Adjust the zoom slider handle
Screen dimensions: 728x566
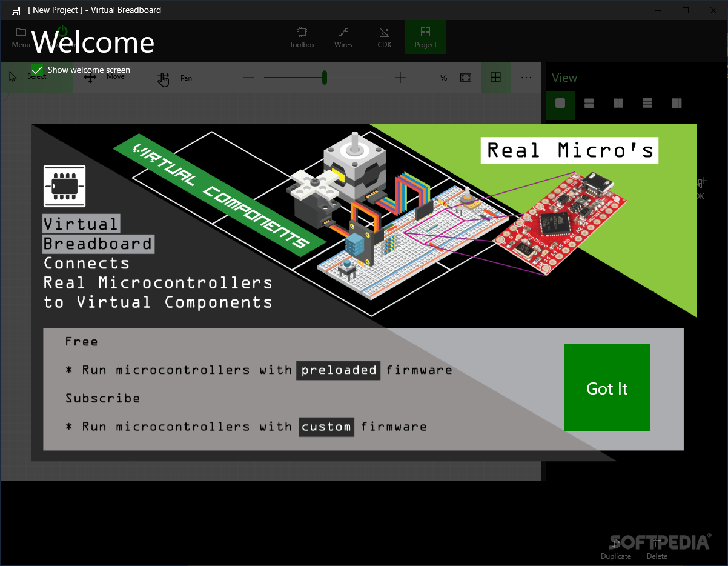tap(325, 78)
